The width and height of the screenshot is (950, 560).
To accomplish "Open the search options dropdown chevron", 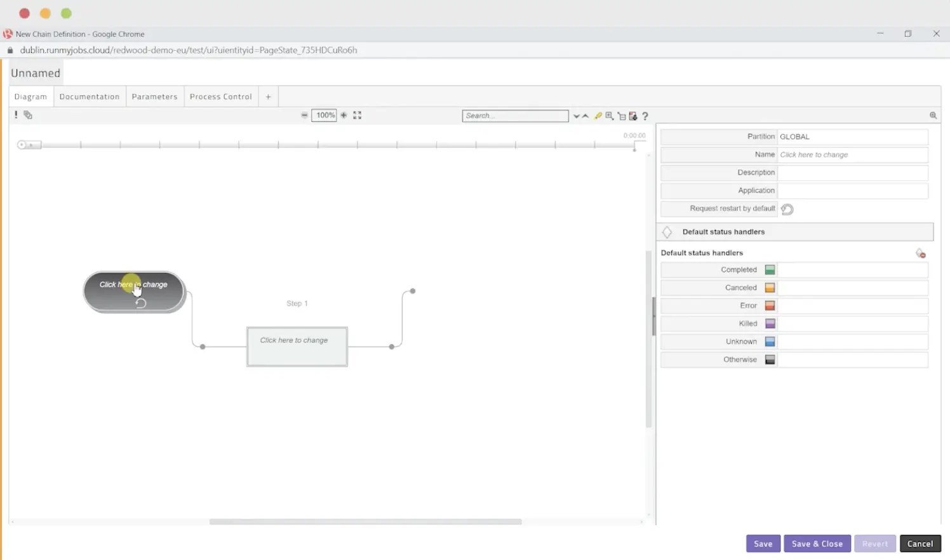I will tap(575, 116).
